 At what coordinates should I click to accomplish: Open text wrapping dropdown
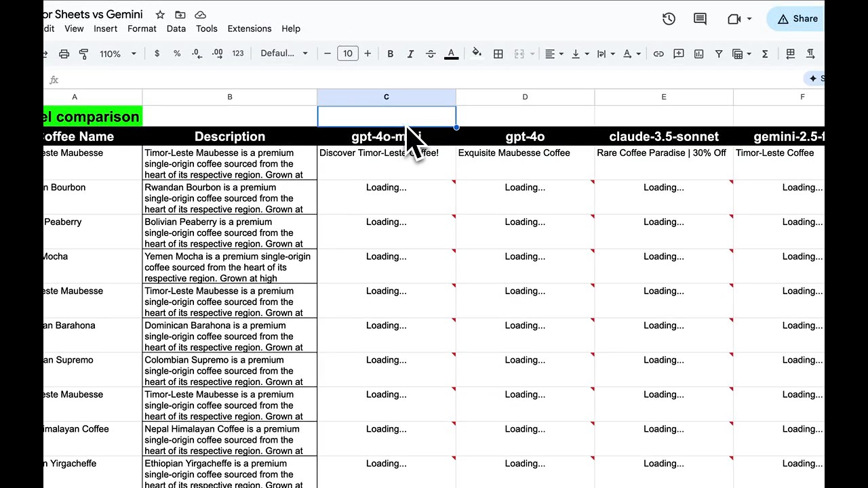click(x=606, y=54)
